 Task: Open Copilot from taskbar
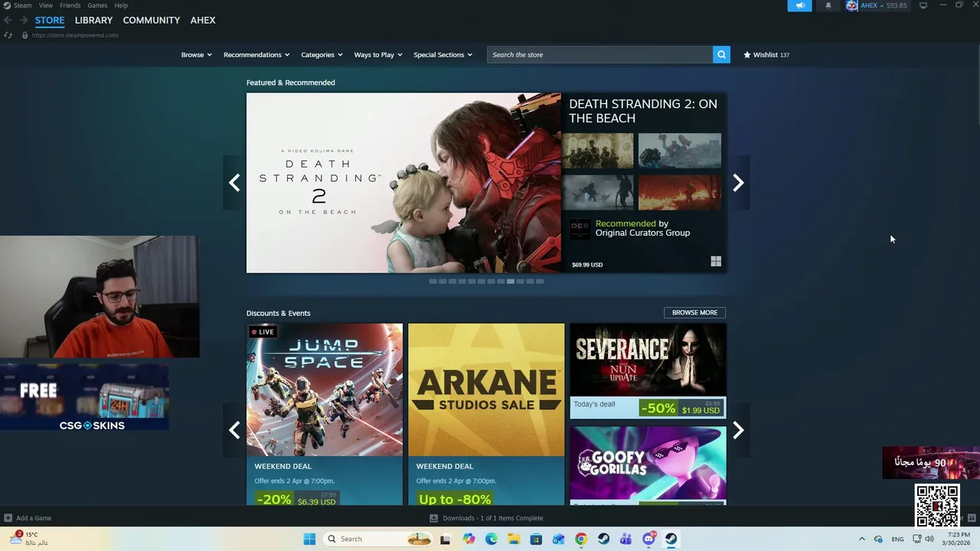469,539
